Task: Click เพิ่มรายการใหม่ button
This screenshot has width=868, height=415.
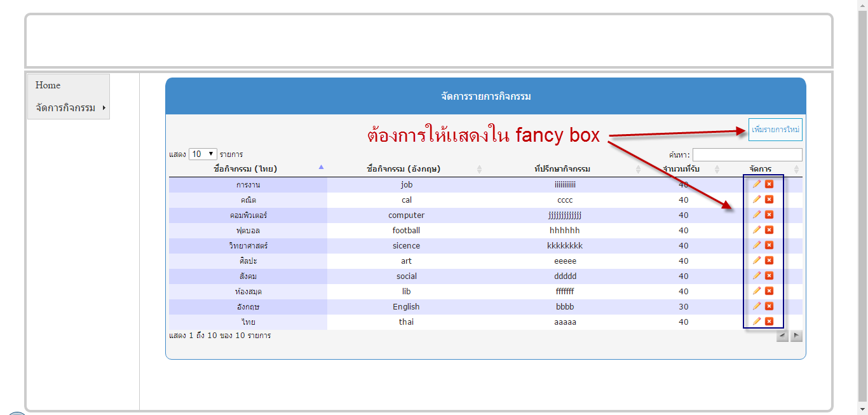Action: pyautogui.click(x=775, y=130)
